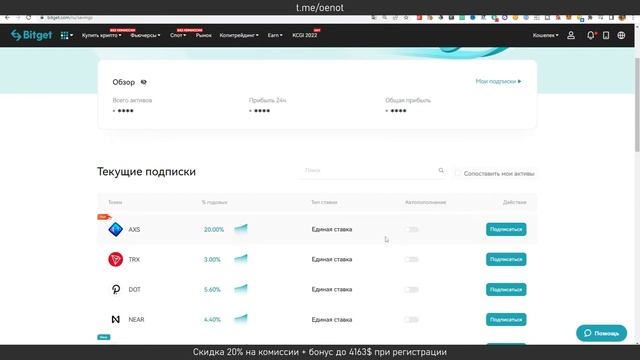Toggle auto-subscribe for AXS

point(411,229)
